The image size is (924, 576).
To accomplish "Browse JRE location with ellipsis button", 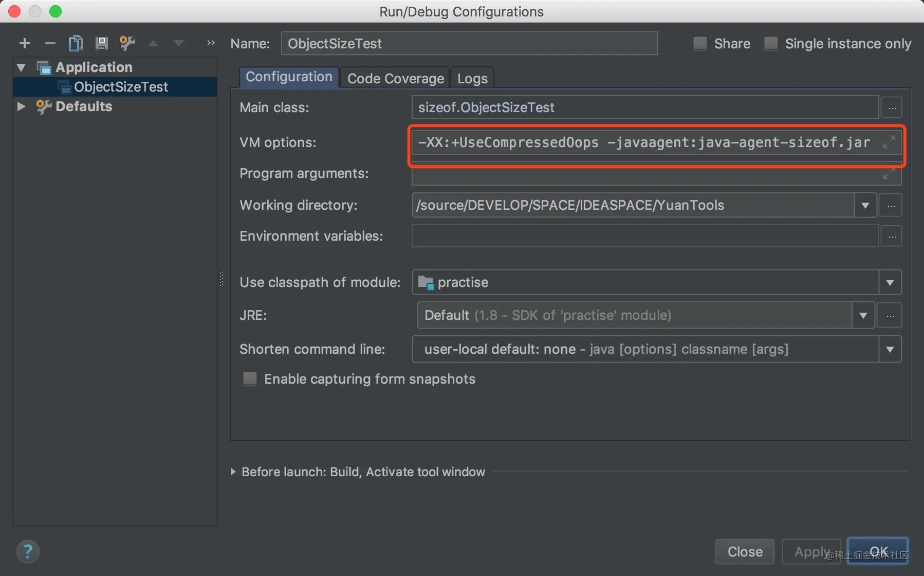I will tap(890, 315).
